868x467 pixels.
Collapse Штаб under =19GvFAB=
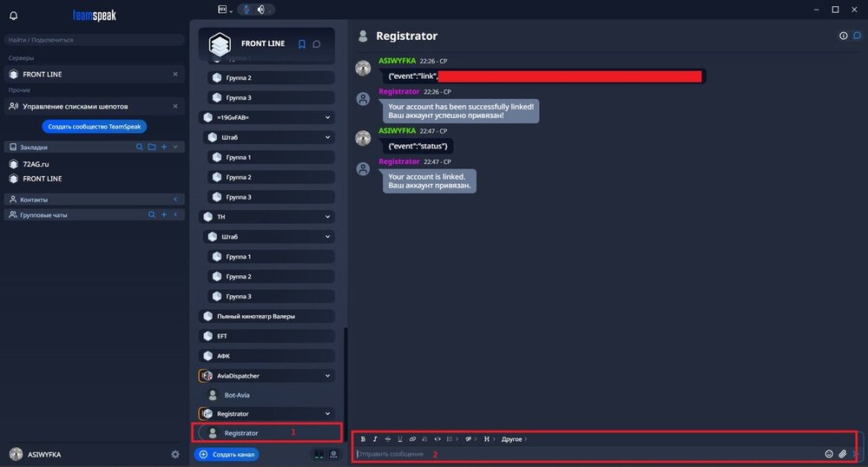pos(328,137)
